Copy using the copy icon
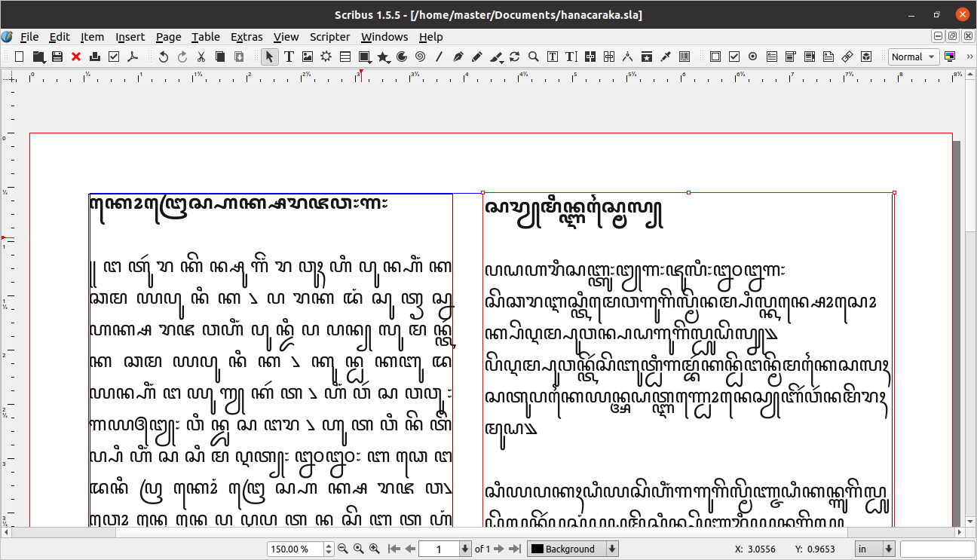This screenshot has width=977, height=560. (x=220, y=57)
